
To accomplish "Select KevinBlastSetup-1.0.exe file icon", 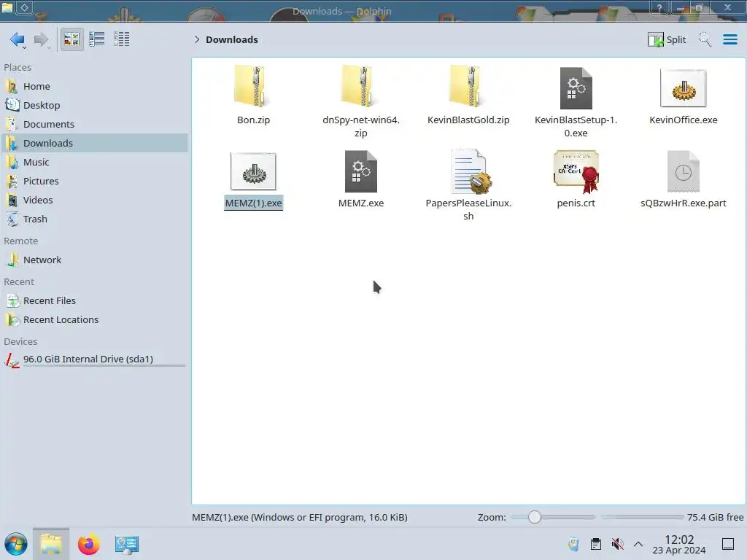I will pyautogui.click(x=576, y=88).
